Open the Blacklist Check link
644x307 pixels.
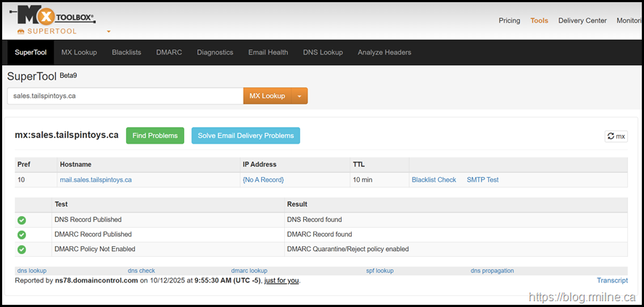pos(434,180)
